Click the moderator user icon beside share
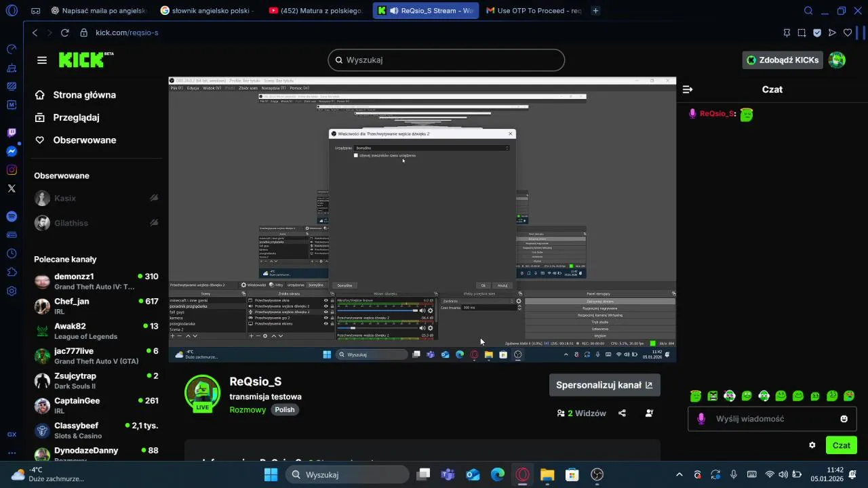Image resolution: width=868 pixels, height=488 pixels. 649,413
